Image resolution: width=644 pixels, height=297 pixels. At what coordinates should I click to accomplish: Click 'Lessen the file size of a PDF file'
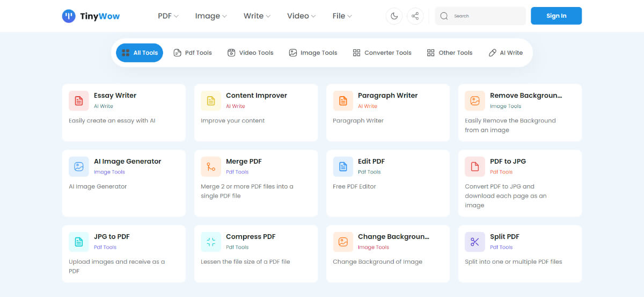(245, 262)
